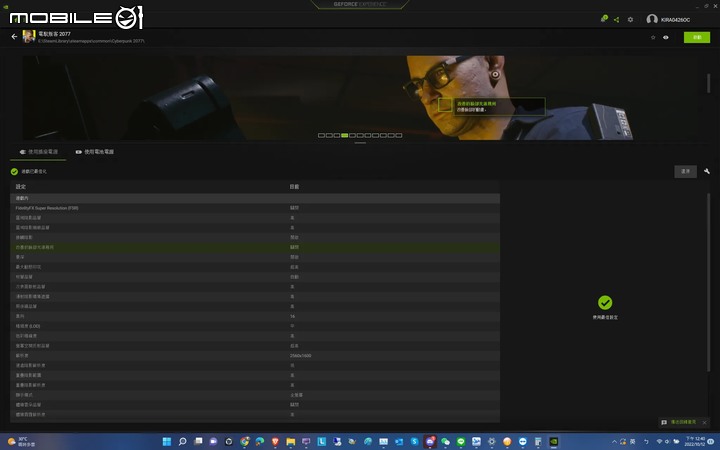
Task: Select the (LOD) settings row
Action: [x=255, y=326]
